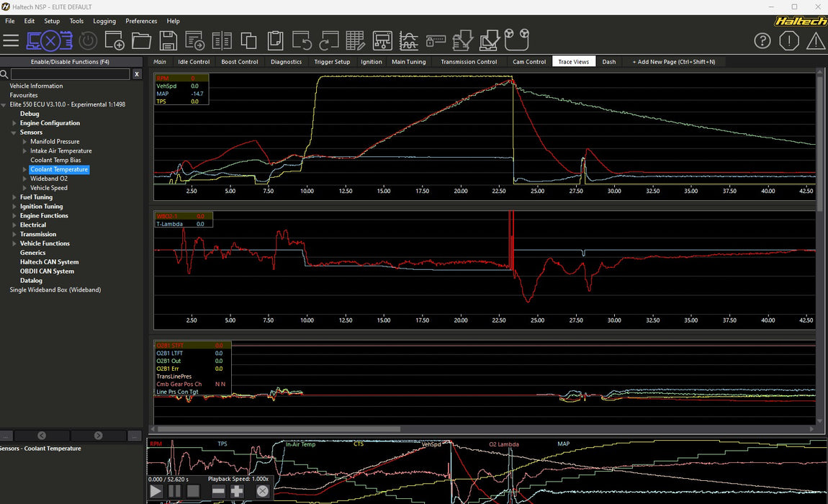The width and height of the screenshot is (828, 504).
Task: Open the clipboard paste toolbar icon
Action: 275,40
